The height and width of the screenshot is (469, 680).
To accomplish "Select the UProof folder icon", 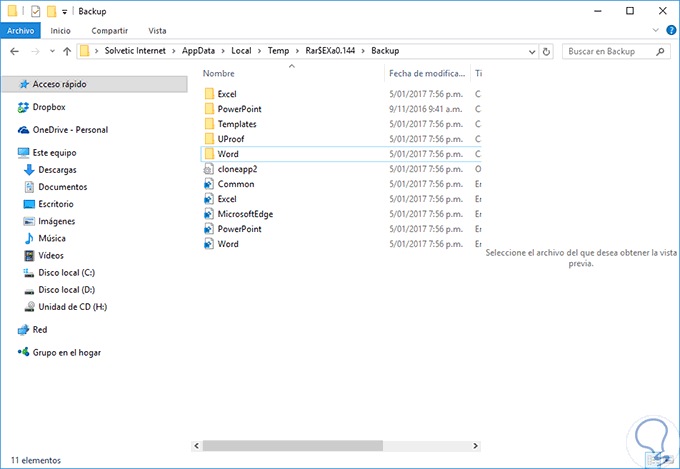I will (209, 139).
